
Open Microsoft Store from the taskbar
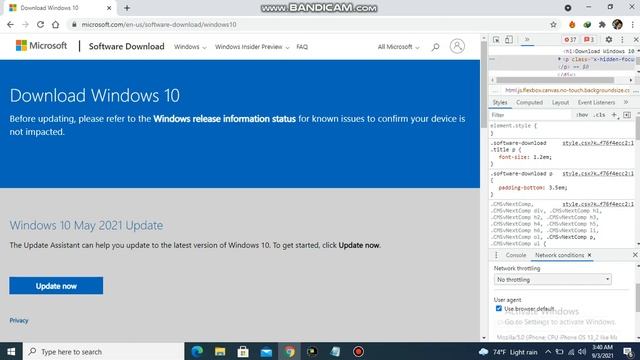(x=243, y=351)
